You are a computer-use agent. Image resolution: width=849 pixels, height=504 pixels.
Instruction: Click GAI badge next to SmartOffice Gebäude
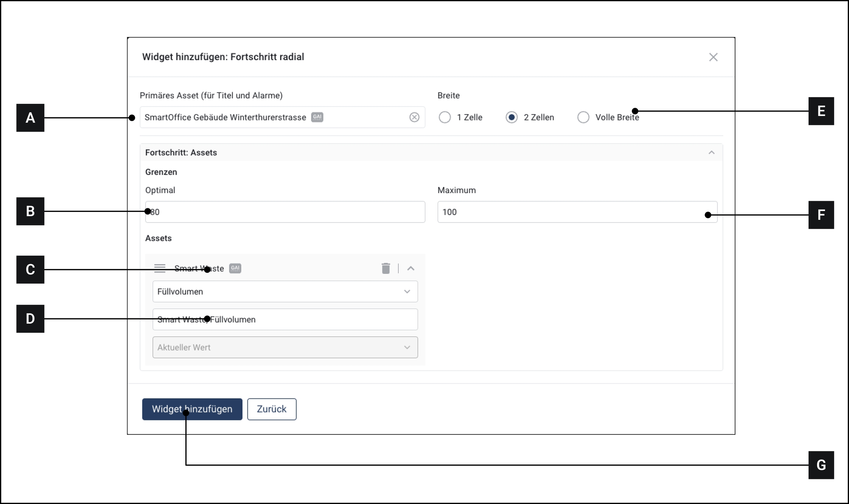[x=317, y=117]
